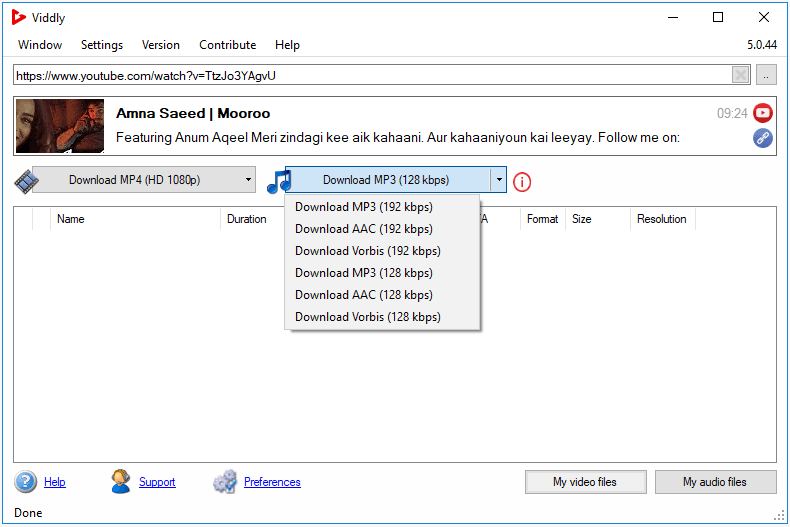Click the blue chain link icon

point(763,138)
